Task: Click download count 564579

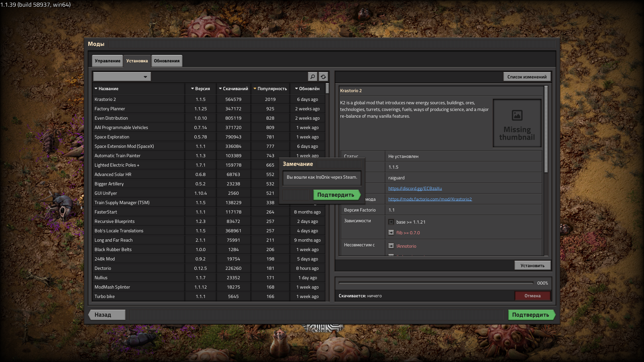Action: pos(233,99)
